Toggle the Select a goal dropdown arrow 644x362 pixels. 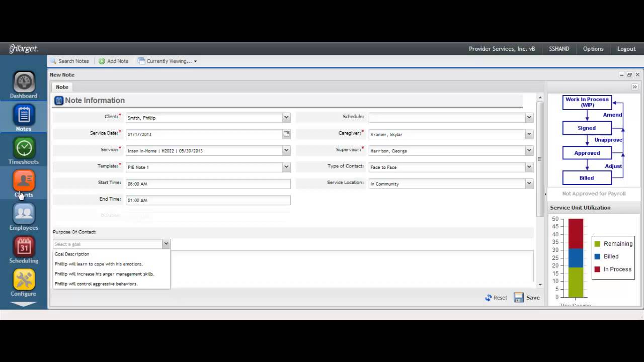pyautogui.click(x=166, y=244)
